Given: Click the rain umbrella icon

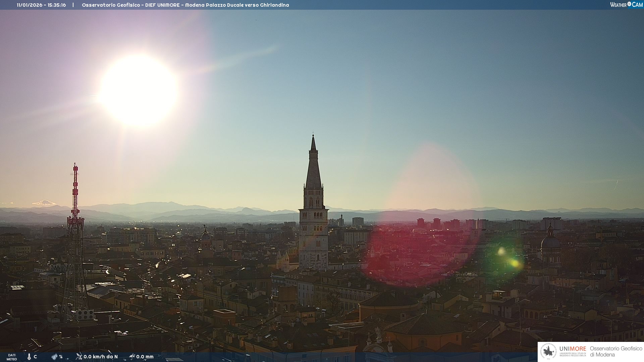Looking at the screenshot, I should (132, 356).
